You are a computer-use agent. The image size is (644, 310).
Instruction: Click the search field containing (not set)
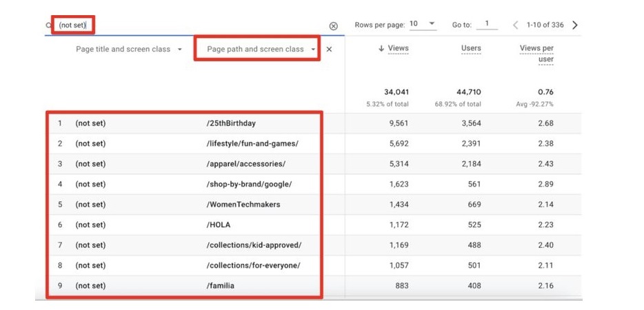pyautogui.click(x=193, y=25)
